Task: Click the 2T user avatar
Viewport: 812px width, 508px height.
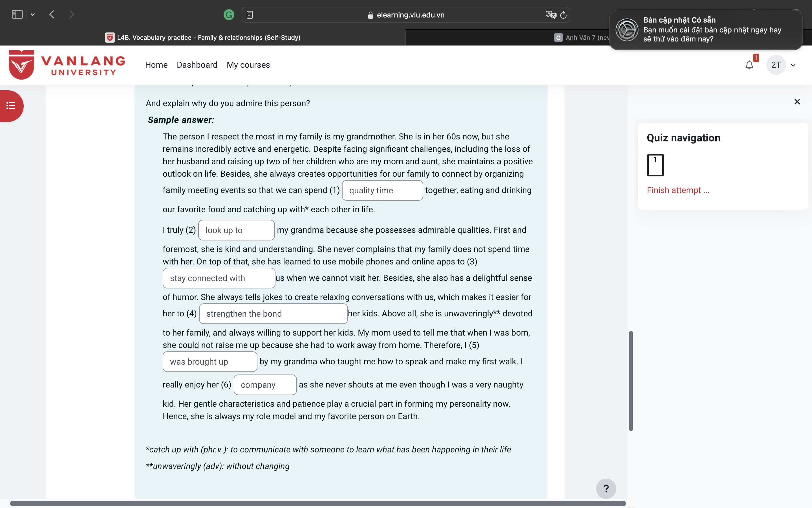Action: pyautogui.click(x=776, y=65)
